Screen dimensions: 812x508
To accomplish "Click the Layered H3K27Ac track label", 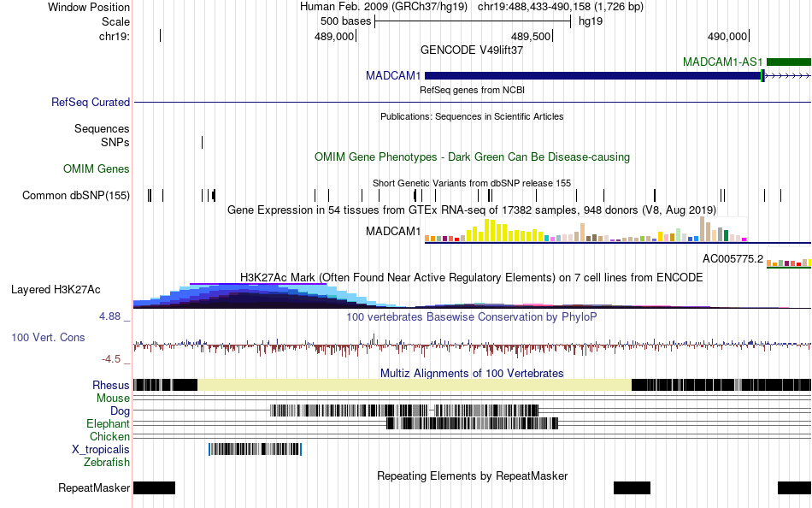I will (56, 289).
